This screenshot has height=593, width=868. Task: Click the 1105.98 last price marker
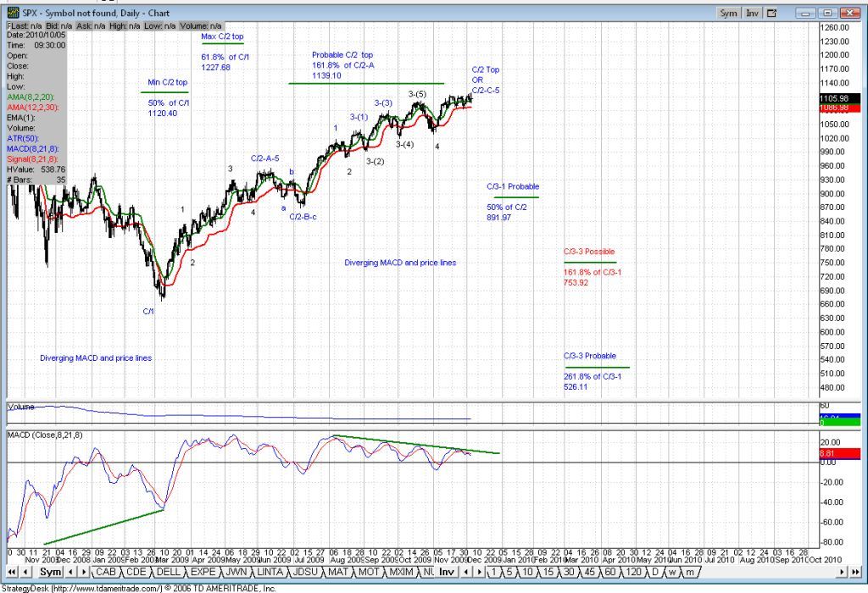click(839, 98)
